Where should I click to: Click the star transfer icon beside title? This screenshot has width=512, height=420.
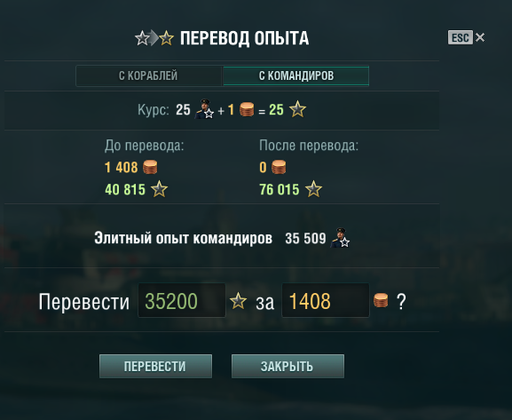coord(154,38)
